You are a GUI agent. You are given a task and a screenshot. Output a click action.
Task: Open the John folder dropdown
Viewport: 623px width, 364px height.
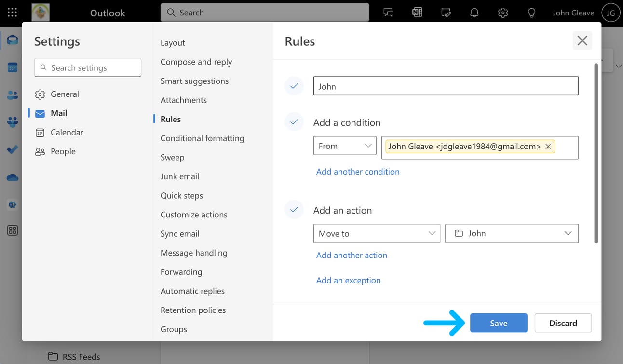coord(512,233)
